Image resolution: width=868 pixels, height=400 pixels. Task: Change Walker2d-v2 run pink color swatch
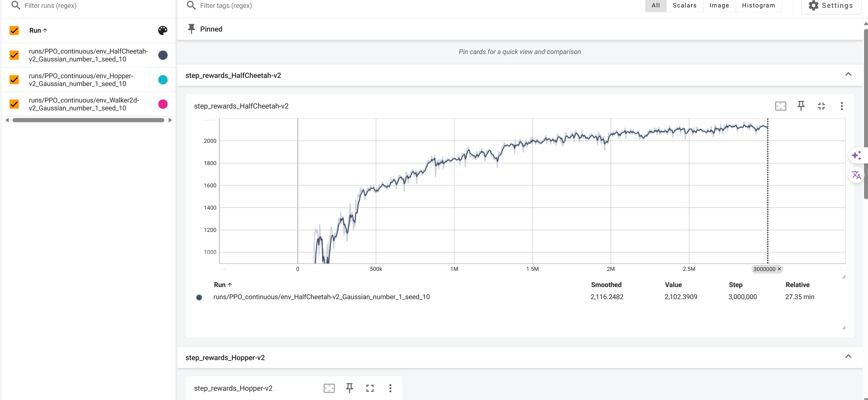(x=163, y=104)
